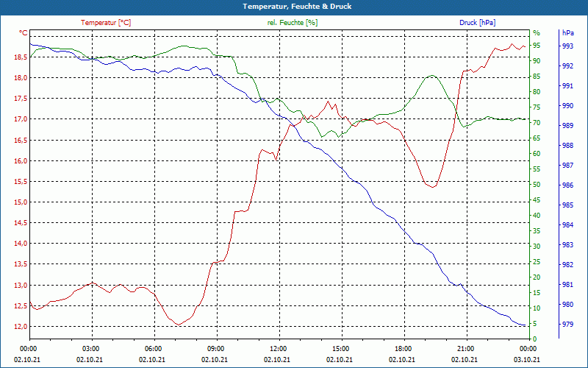Click blue pressure axis value 989
588x368 pixels.
pyautogui.click(x=567, y=126)
